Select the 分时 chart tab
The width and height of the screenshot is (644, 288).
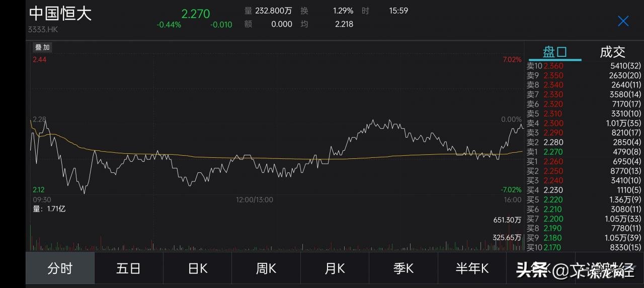tap(60, 269)
